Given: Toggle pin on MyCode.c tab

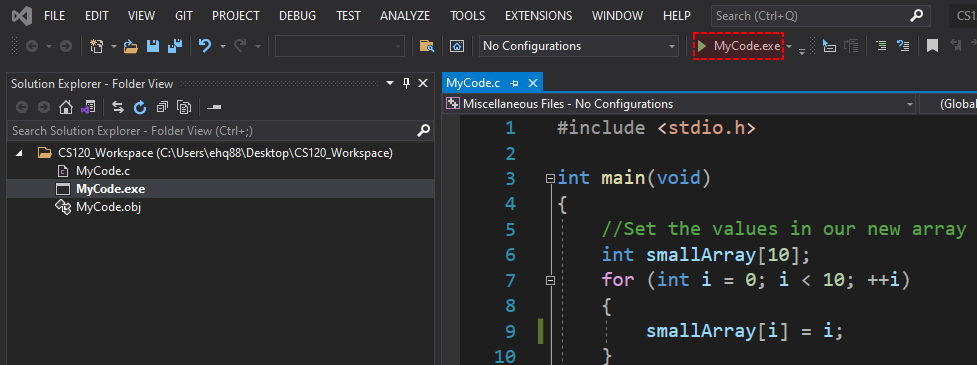Looking at the screenshot, I should coord(514,83).
